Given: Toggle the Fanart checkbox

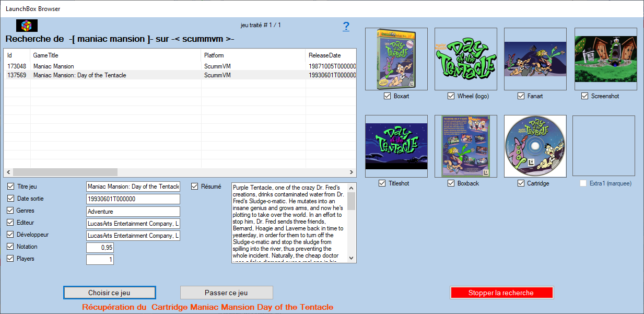Looking at the screenshot, I should [521, 96].
